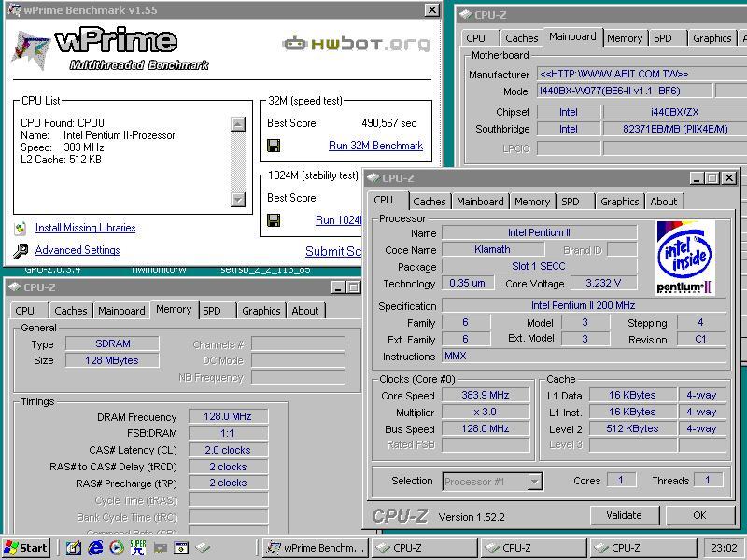
Task: Click the Model field I440BX-W977
Action: [x=625, y=91]
